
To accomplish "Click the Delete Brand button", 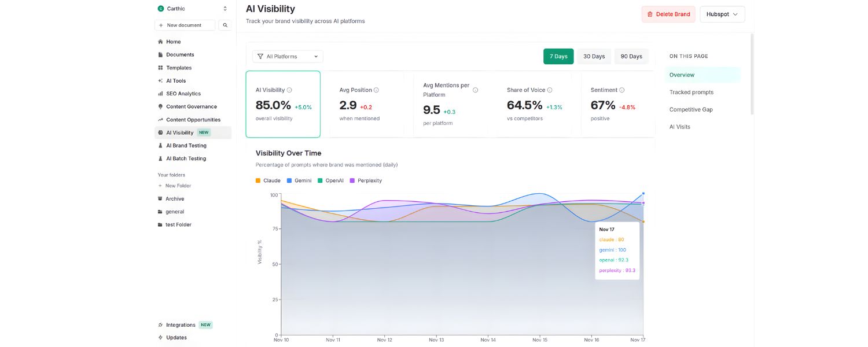I will (668, 14).
